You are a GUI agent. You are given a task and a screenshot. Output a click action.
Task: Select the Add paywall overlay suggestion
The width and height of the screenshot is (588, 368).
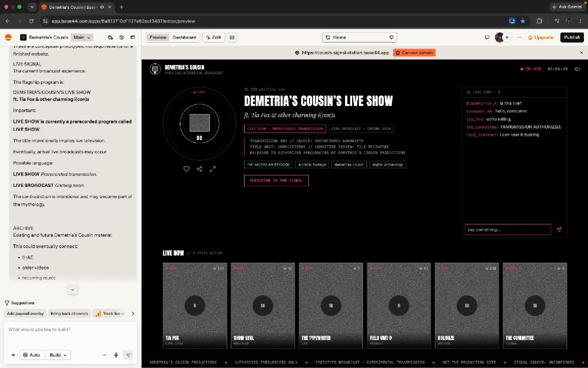[x=26, y=313]
